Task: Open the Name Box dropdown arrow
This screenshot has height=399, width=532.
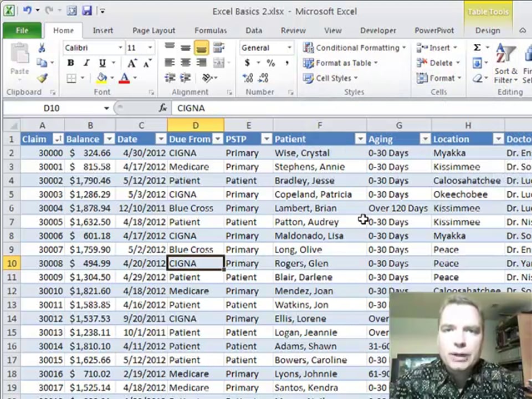Action: (x=106, y=108)
